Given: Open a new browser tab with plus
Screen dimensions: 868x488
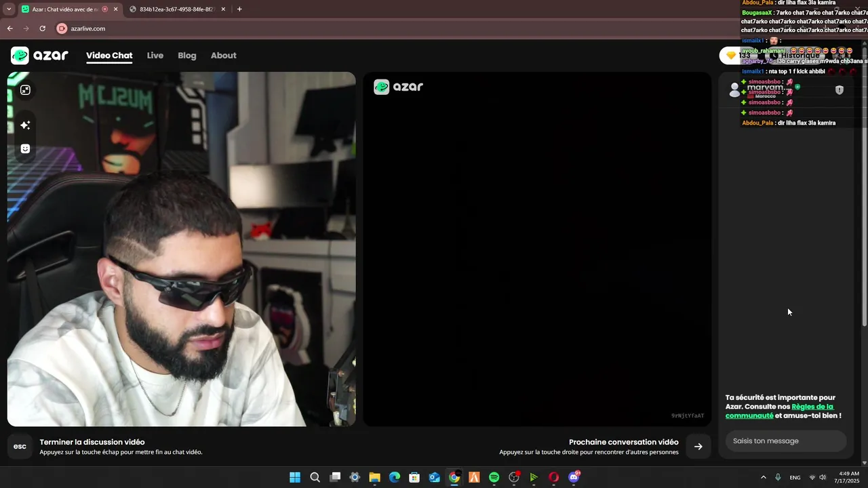Looking at the screenshot, I should [x=239, y=9].
